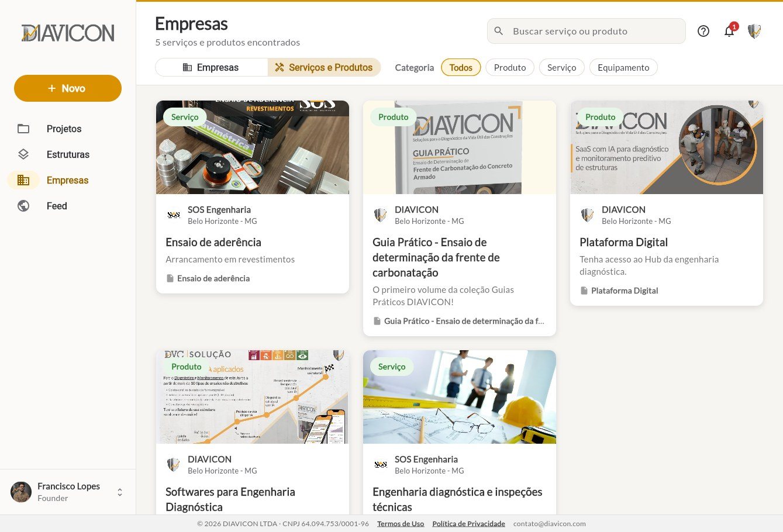Click the Feed globe icon

(23, 206)
